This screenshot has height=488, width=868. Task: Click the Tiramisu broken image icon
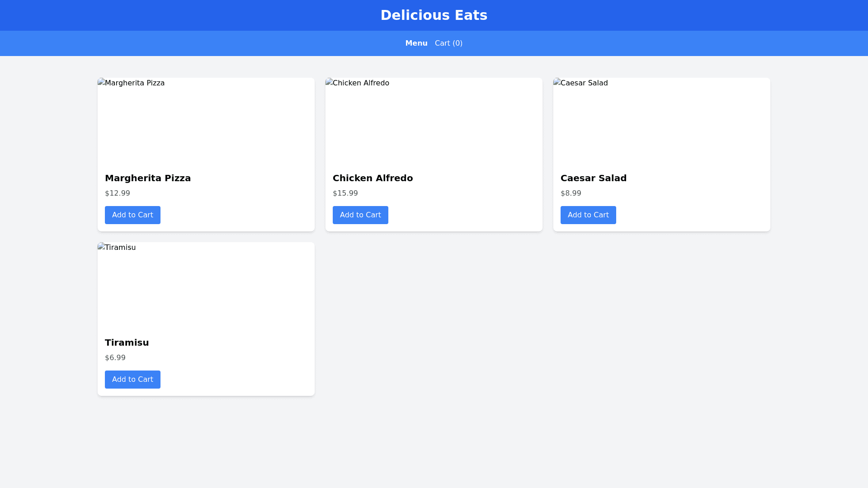101,247
